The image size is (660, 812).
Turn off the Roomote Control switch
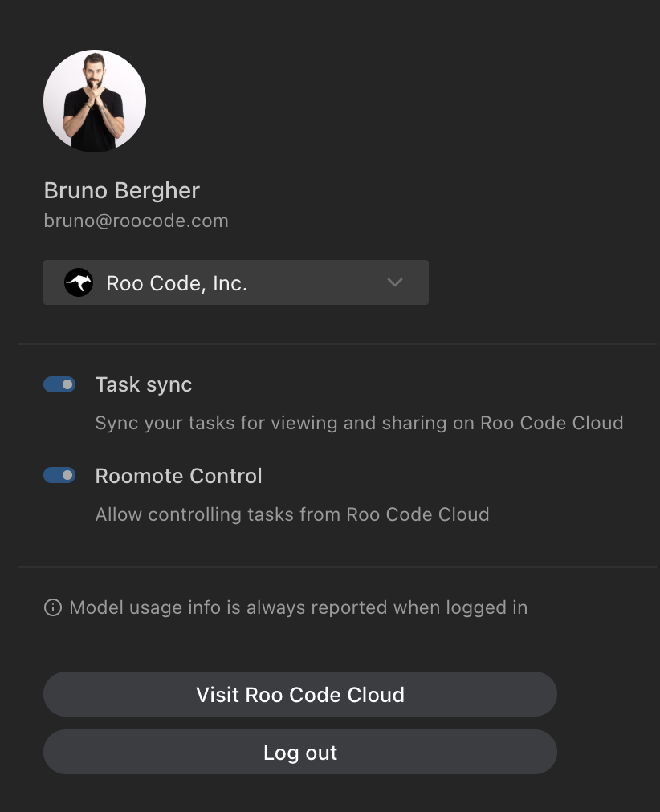pos(59,476)
